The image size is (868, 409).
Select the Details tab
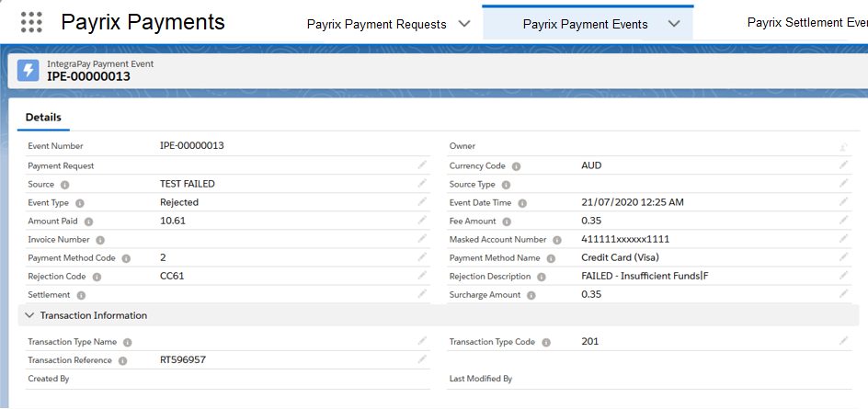pos(43,118)
